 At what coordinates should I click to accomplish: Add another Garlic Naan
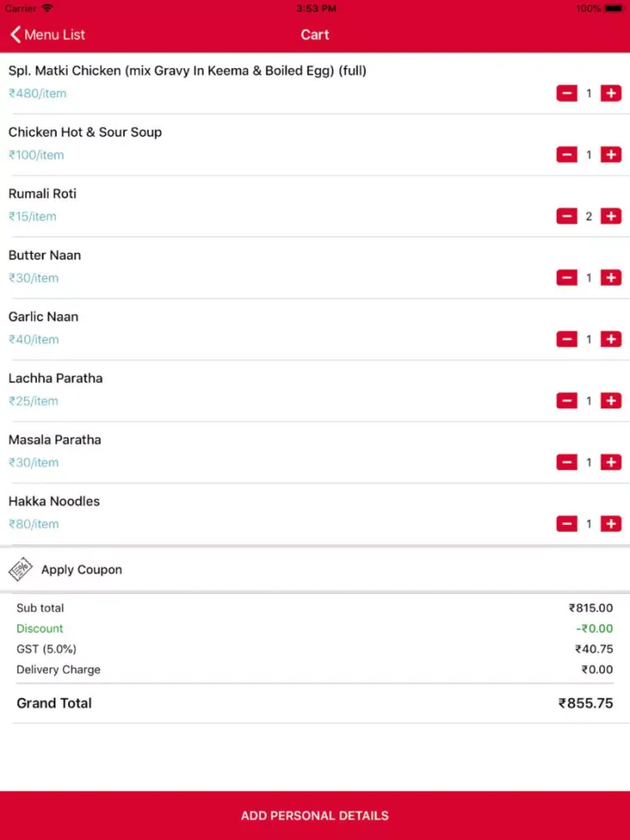tap(611, 339)
